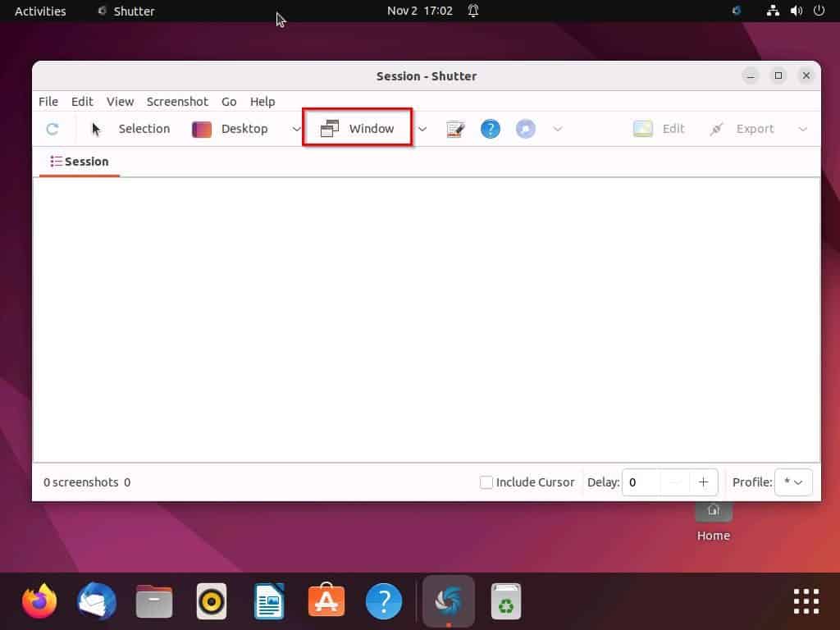The image size is (840, 630).
Task: Open the Help menu
Action: click(262, 101)
